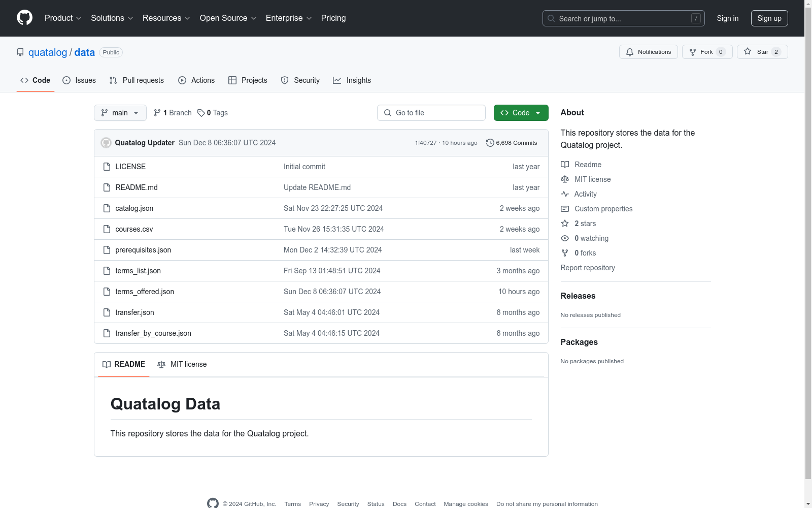Click the Sign in link
The height and width of the screenshot is (508, 812).
[728, 18]
